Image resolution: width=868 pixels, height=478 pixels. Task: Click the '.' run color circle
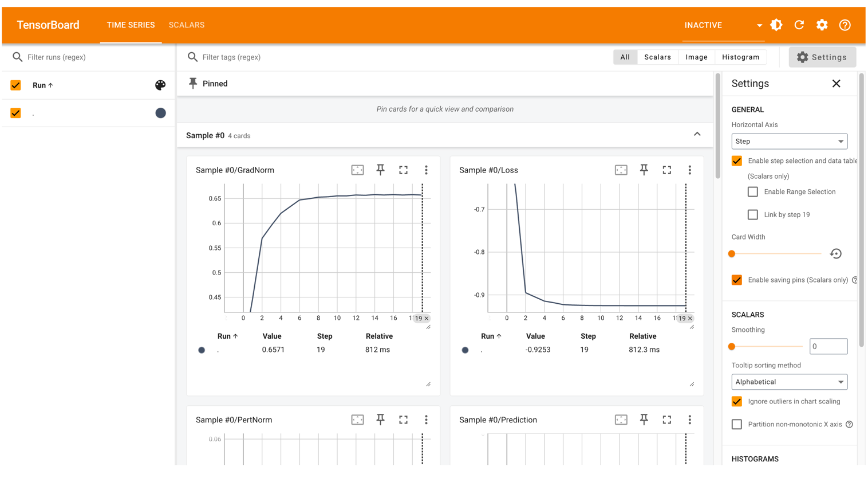point(160,113)
